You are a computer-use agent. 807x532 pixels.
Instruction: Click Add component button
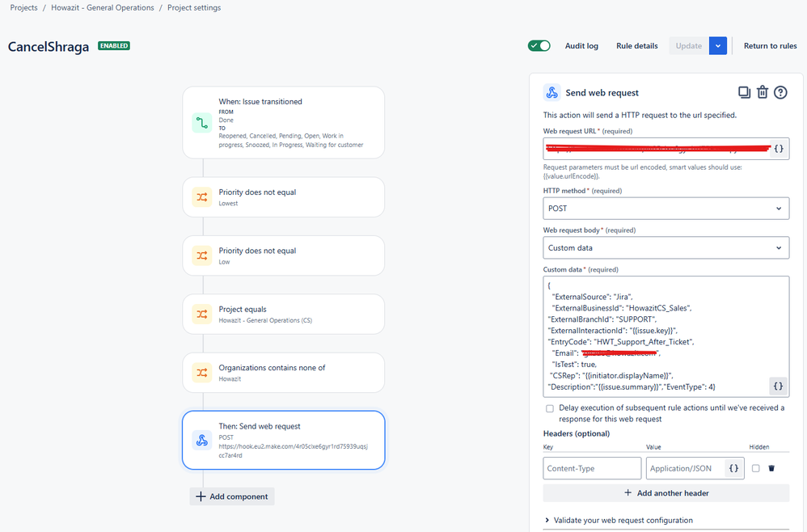(x=232, y=496)
